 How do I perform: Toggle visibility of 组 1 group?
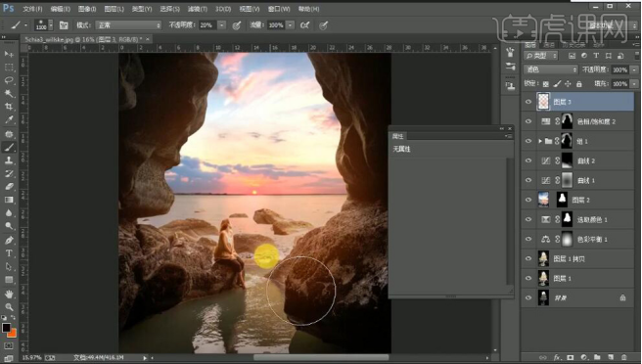click(528, 141)
